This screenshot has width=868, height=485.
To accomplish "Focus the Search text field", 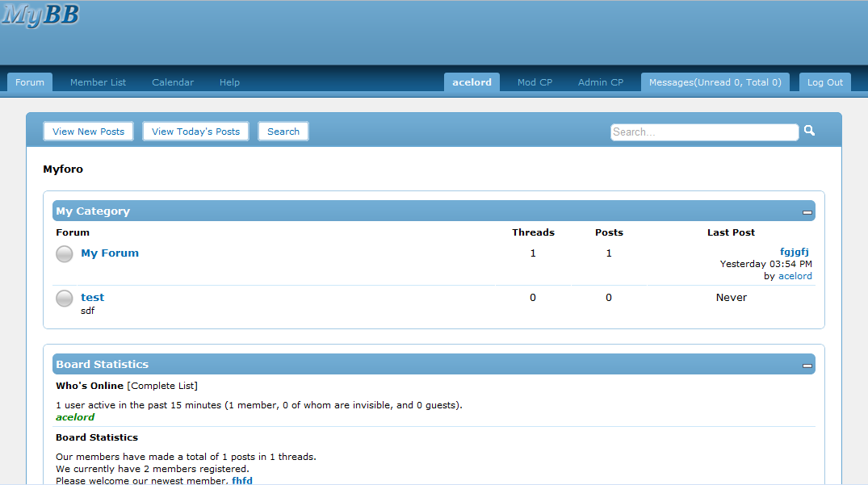I will [704, 132].
